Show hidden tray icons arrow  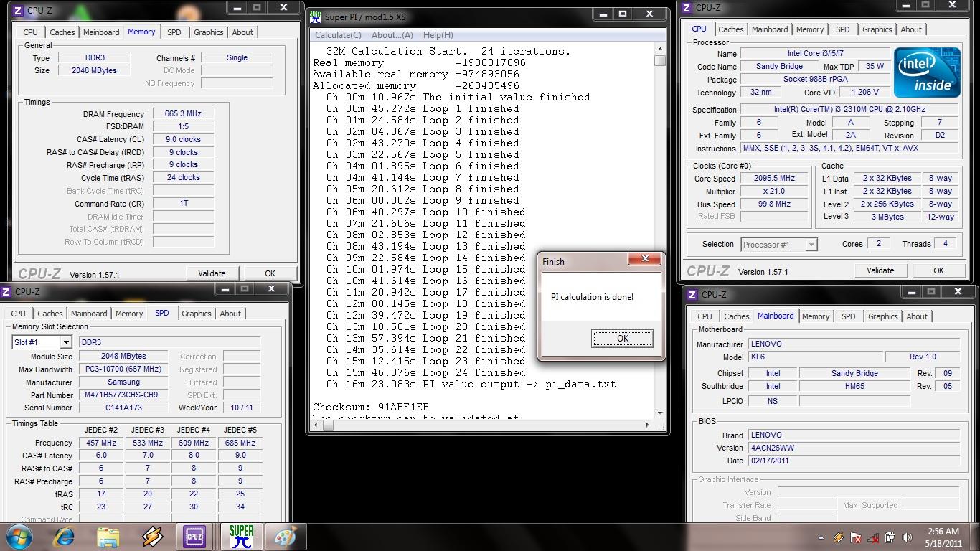821,537
